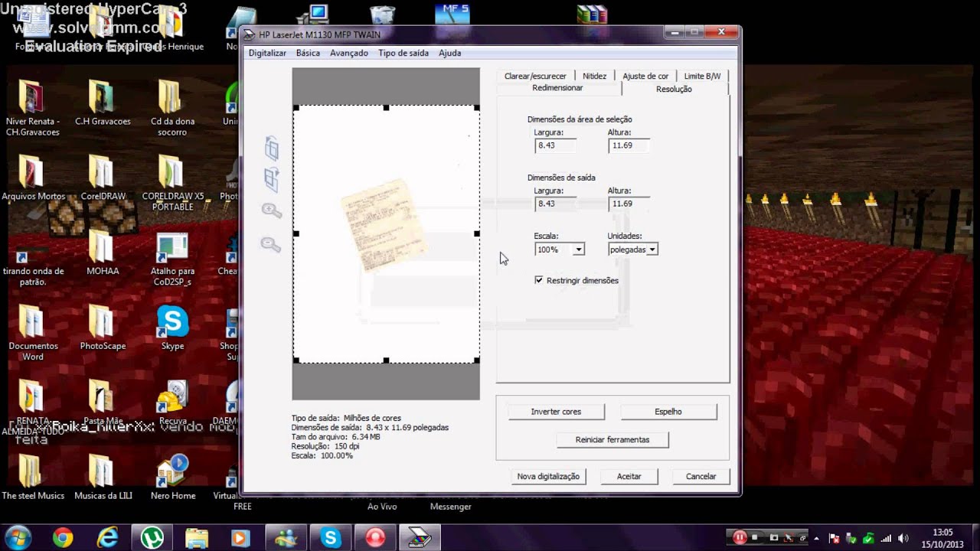Open The steel Musics folder

(33, 478)
